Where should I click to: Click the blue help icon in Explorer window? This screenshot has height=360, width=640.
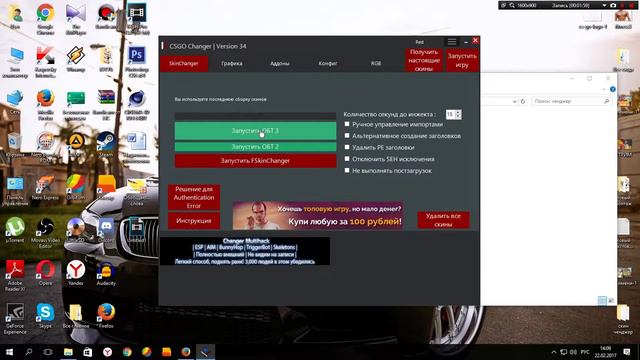click(612, 89)
